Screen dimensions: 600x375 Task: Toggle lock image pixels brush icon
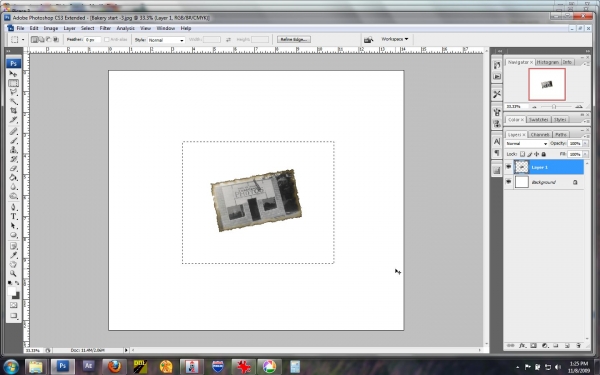[x=530, y=154]
